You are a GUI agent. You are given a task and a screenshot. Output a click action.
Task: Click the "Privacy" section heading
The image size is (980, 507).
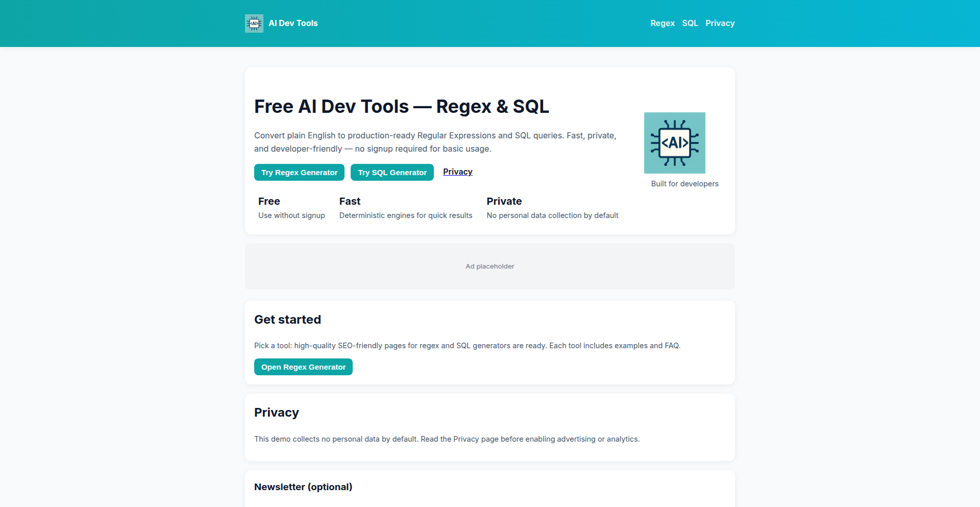277,412
